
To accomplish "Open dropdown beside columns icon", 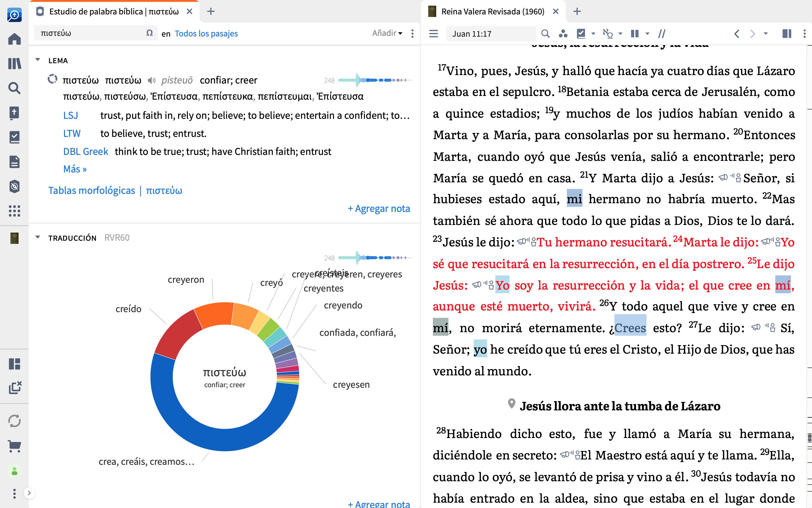I will (648, 34).
